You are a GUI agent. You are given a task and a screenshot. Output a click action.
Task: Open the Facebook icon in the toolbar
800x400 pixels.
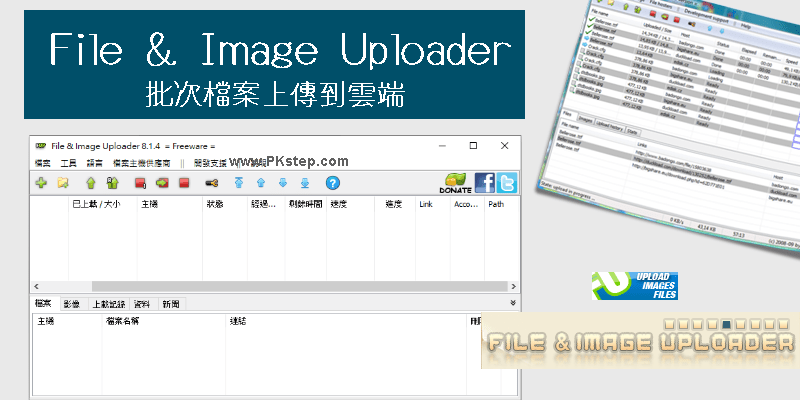point(485,183)
